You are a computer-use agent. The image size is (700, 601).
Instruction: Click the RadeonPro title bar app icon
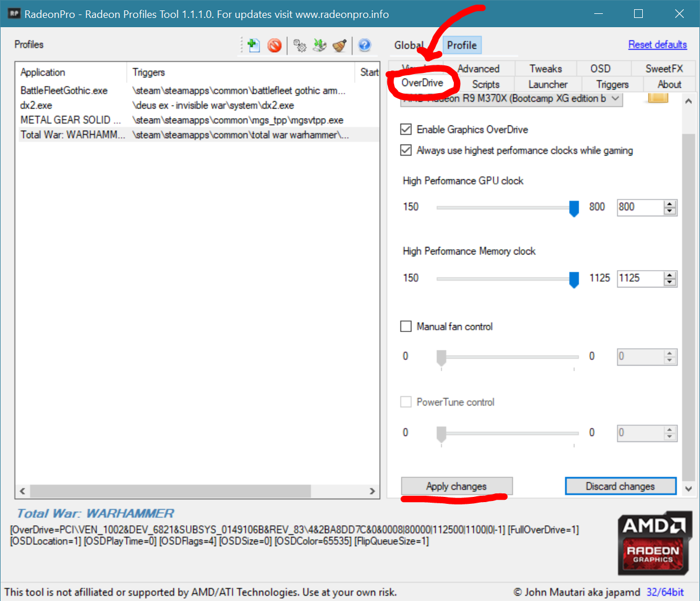[x=13, y=13]
